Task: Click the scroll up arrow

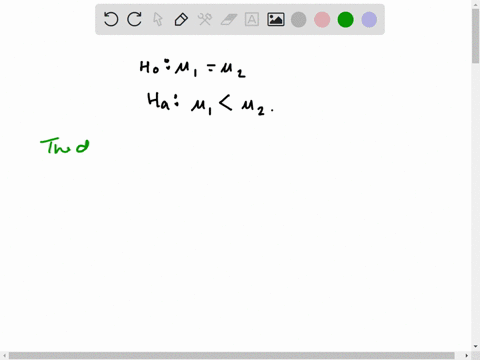Action: (476, 4)
